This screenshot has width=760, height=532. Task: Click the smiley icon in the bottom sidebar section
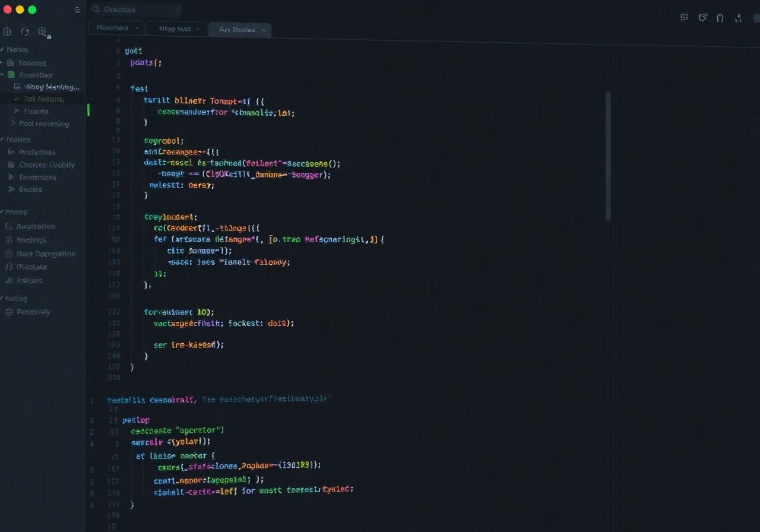pos(9,312)
